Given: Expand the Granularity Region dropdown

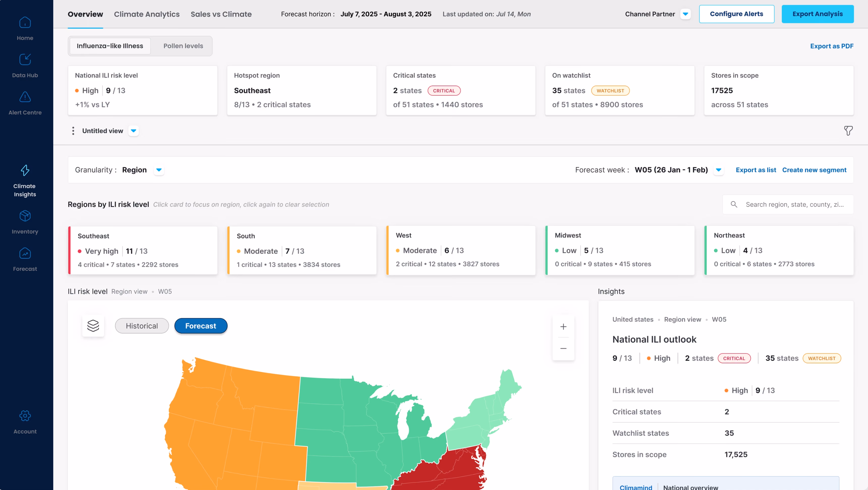Looking at the screenshot, I should [x=159, y=170].
